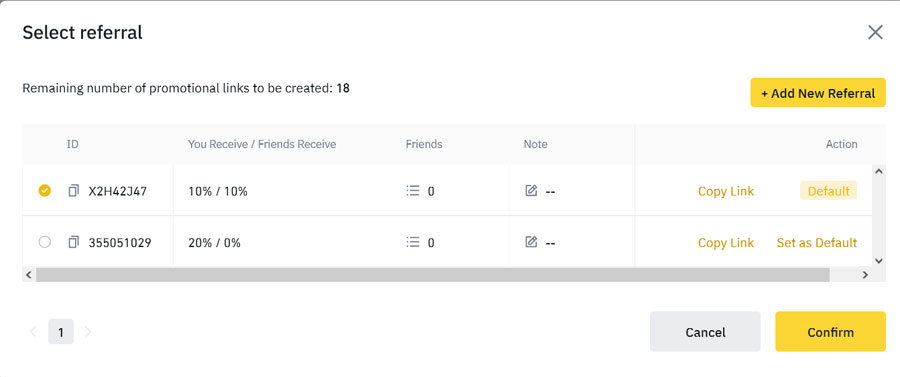
Task: Open friends list icon for X2H42J47
Action: [x=413, y=191]
